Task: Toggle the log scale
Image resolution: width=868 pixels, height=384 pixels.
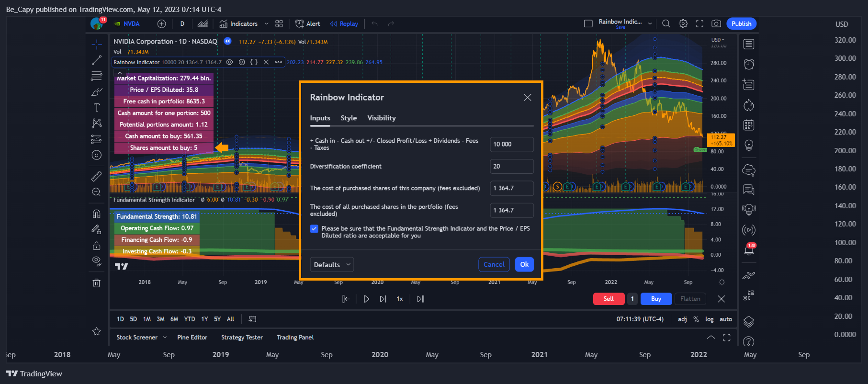Action: (x=710, y=319)
